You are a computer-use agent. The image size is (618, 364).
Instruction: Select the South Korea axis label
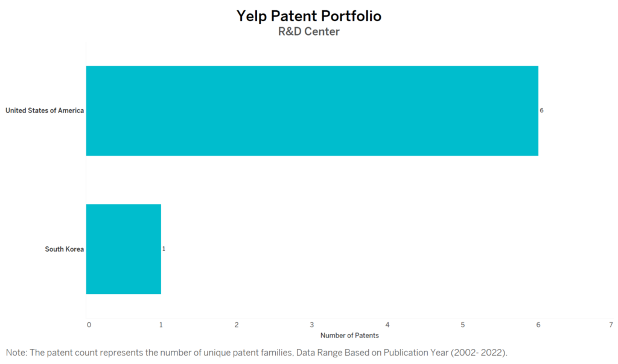[x=64, y=249]
